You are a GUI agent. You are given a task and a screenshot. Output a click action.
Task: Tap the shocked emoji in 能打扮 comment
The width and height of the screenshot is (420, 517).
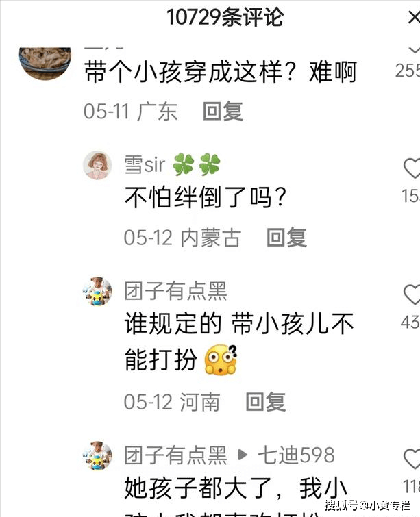click(x=221, y=360)
